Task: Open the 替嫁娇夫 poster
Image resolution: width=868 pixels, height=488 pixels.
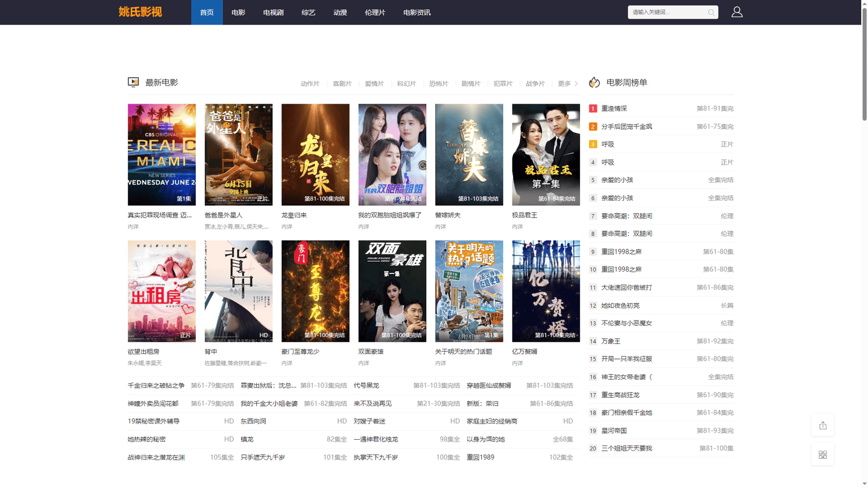Action: 469,155
